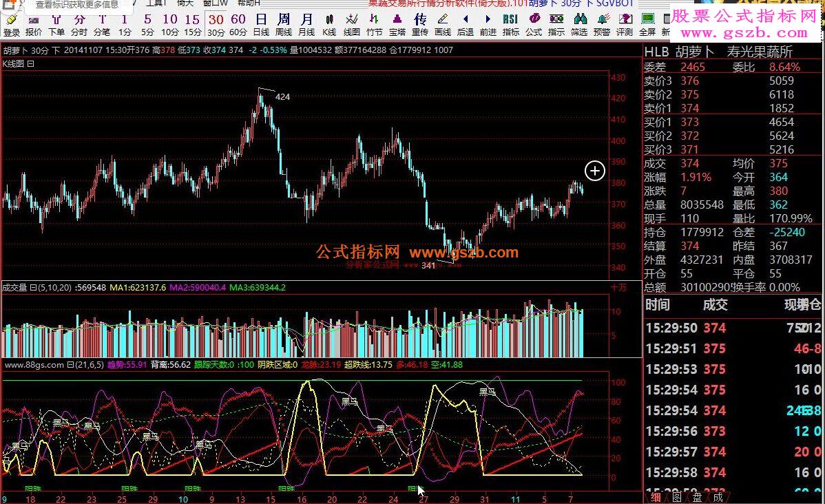
Task: Collapse the K线图 panel box
Action: [30, 63]
